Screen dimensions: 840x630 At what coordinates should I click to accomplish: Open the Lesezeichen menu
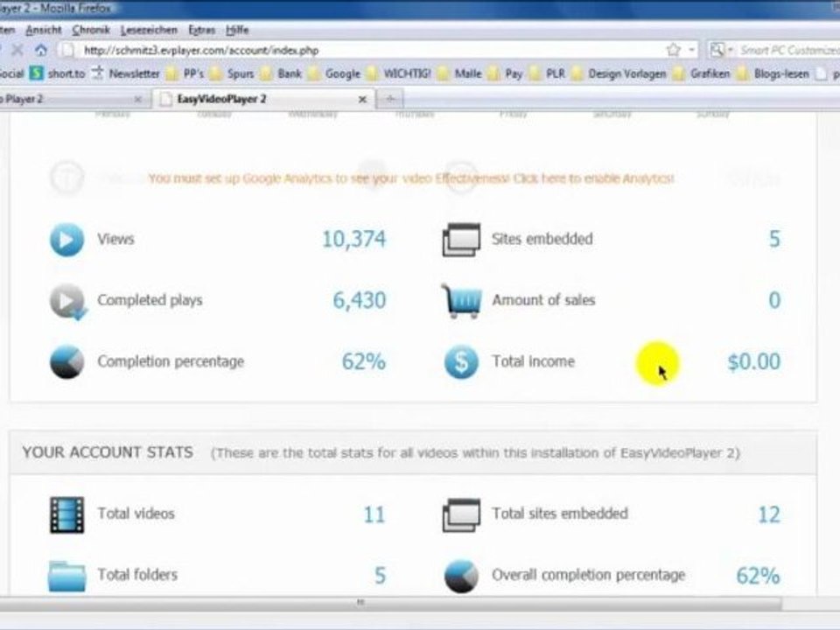click(x=149, y=30)
